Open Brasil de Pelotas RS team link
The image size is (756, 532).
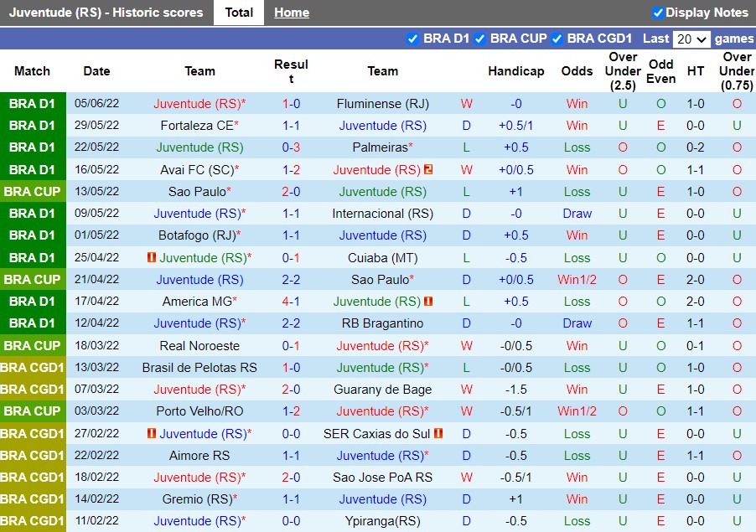tap(199, 368)
